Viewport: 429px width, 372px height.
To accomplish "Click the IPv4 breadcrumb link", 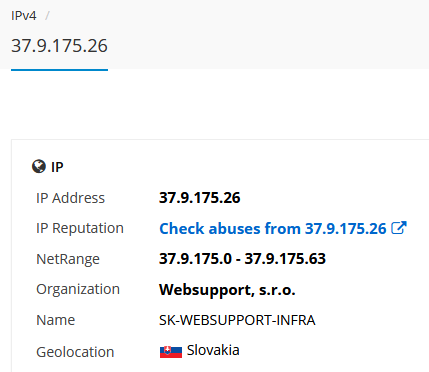I will 23,16.
